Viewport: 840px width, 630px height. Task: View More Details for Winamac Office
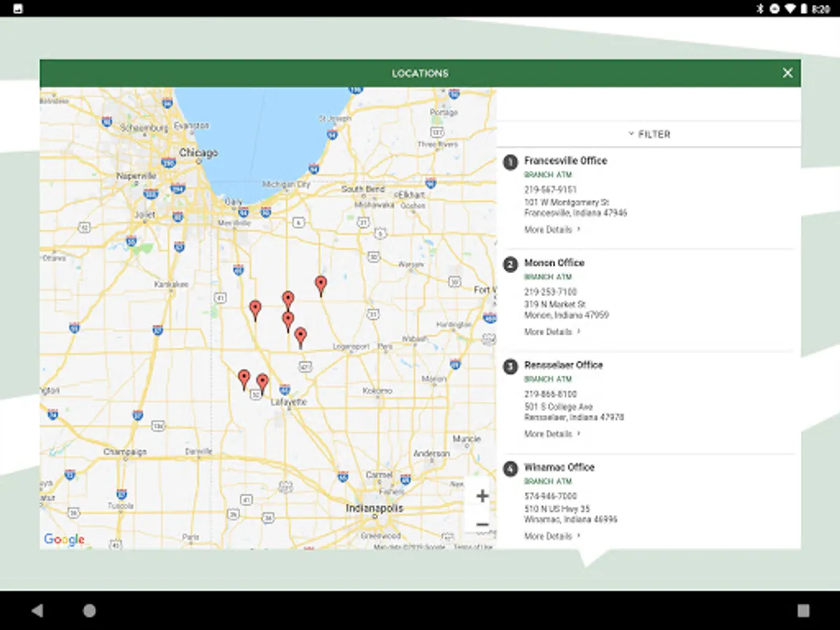(552, 536)
